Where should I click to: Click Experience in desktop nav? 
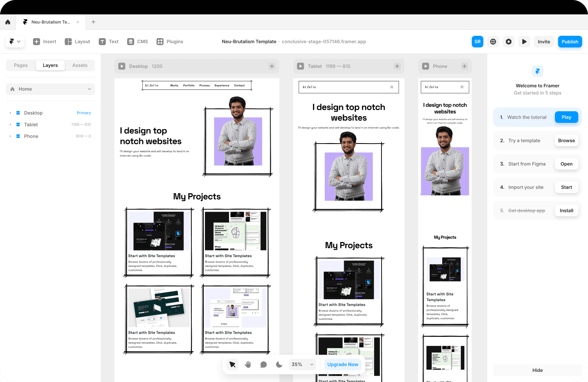click(x=222, y=86)
